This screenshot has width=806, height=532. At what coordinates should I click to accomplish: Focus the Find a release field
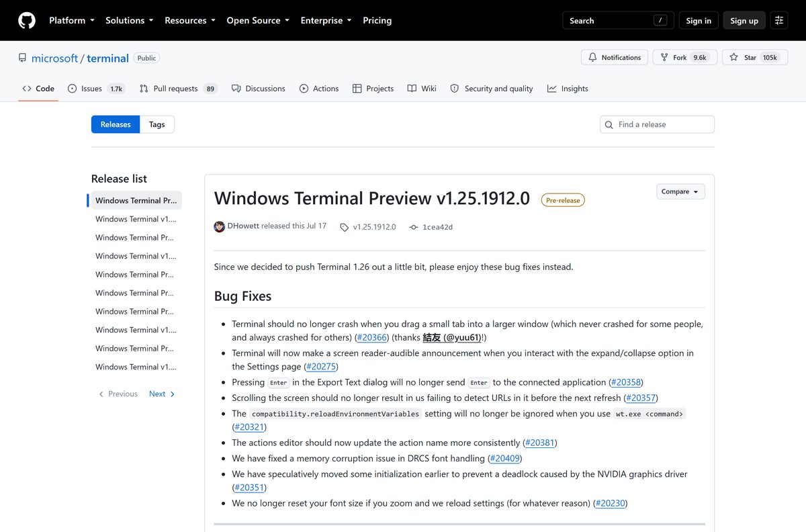657,124
